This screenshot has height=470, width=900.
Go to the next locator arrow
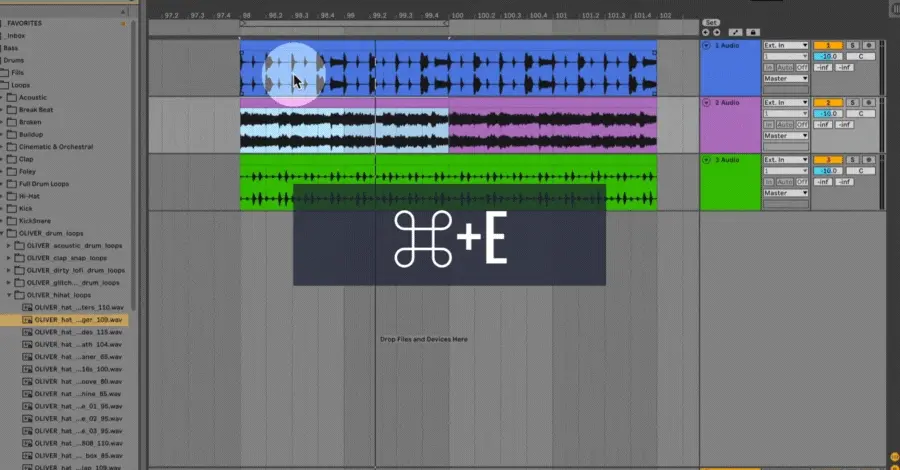pos(716,33)
